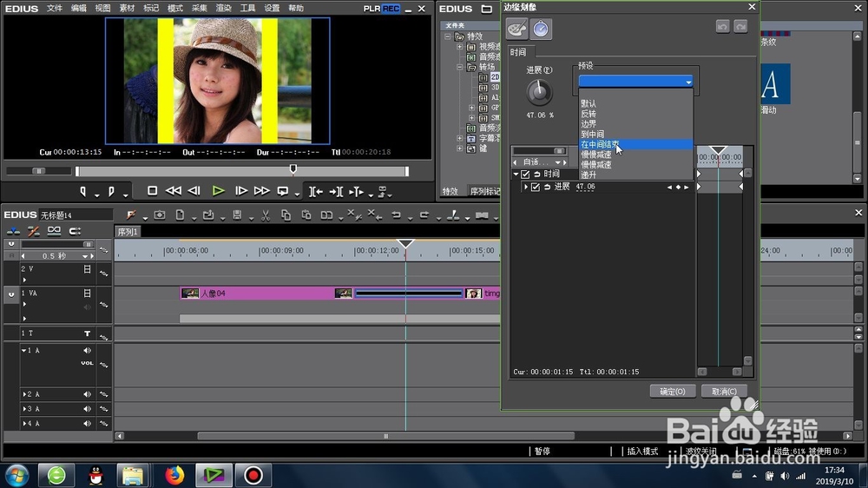Collapse the 1 A audio track
This screenshot has width=868, height=488.
(23, 351)
